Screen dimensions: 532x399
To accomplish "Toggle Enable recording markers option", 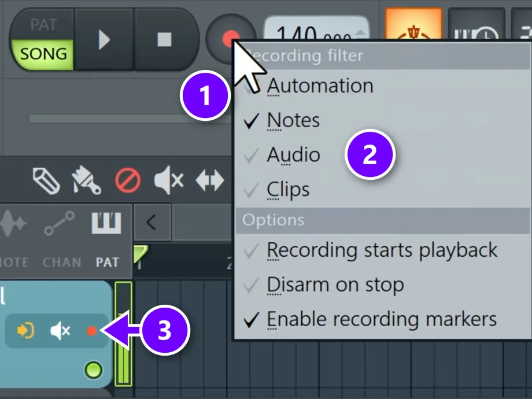I will (382, 319).
